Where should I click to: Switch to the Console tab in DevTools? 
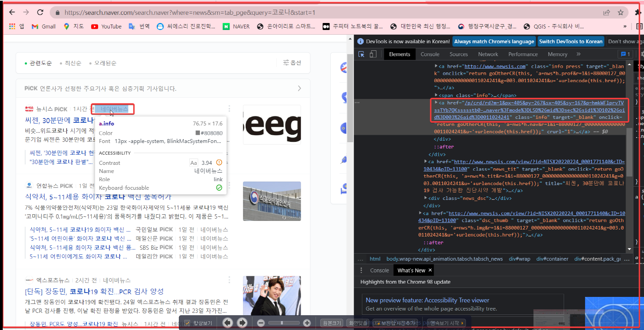coord(430,54)
